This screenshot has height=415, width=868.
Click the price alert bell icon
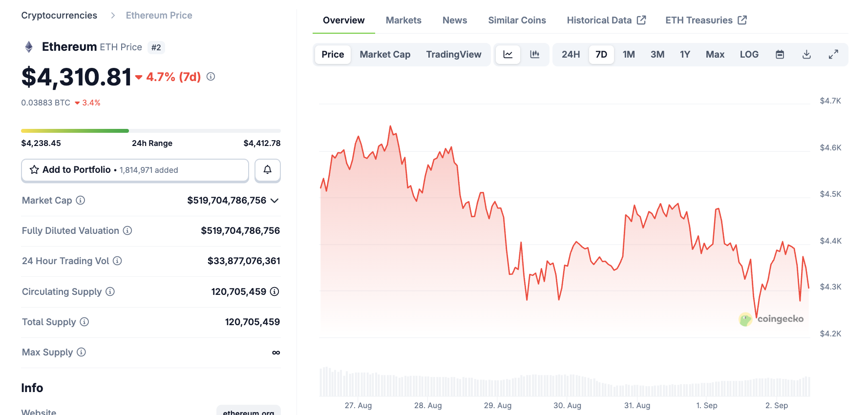click(267, 170)
